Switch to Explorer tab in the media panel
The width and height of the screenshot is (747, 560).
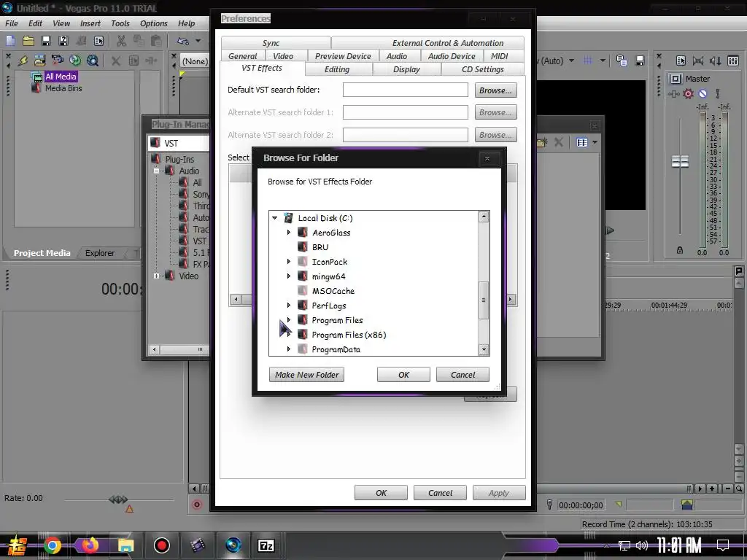tap(99, 253)
